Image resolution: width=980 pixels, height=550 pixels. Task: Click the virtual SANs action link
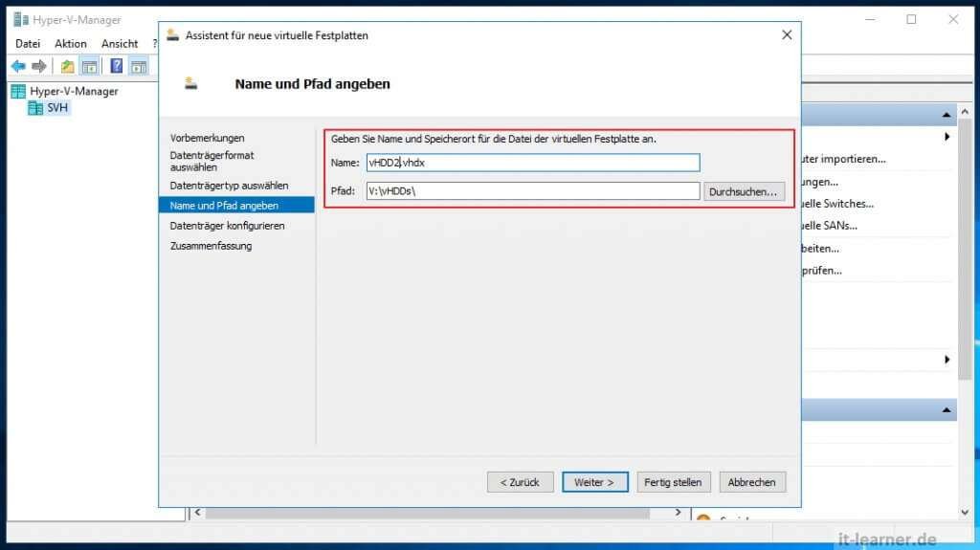tap(830, 226)
